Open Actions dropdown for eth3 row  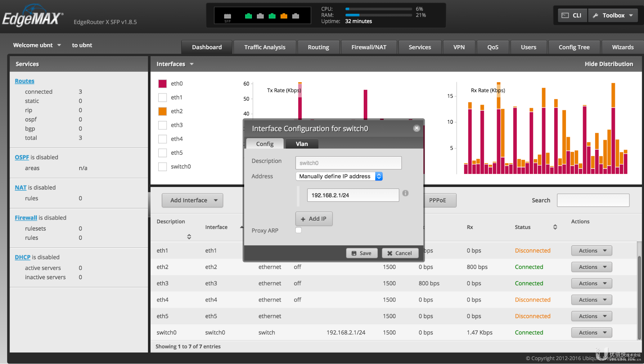click(x=591, y=283)
